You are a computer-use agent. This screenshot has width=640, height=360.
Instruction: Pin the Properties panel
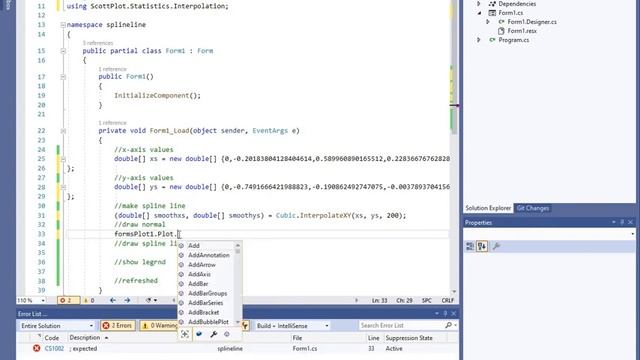coord(622,222)
